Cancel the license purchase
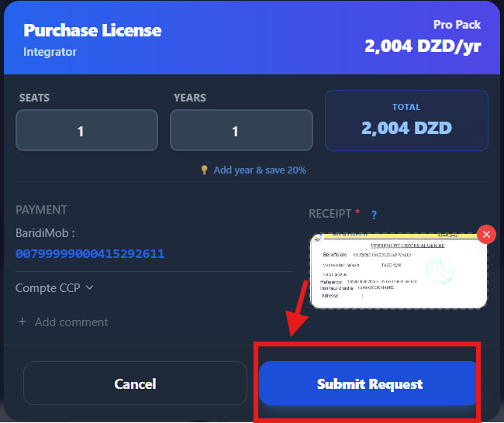The image size is (504, 423). tap(135, 383)
